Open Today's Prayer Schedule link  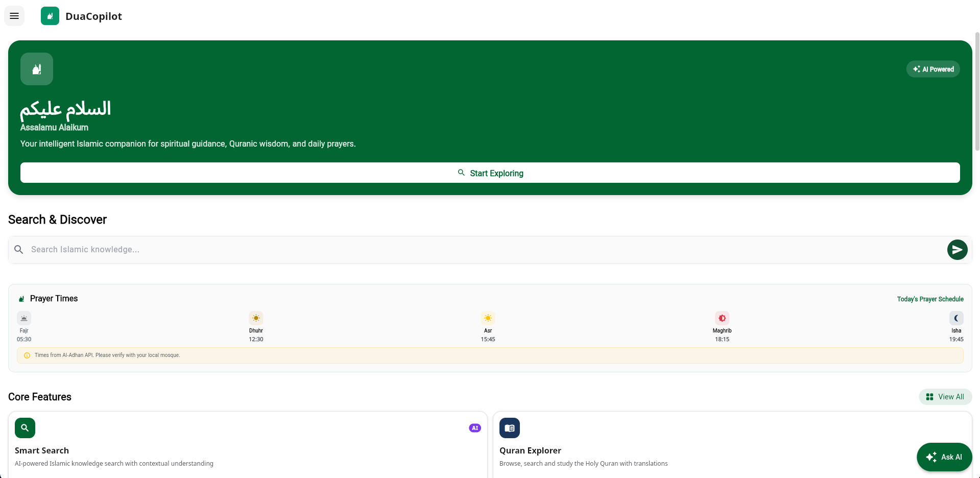930,299
